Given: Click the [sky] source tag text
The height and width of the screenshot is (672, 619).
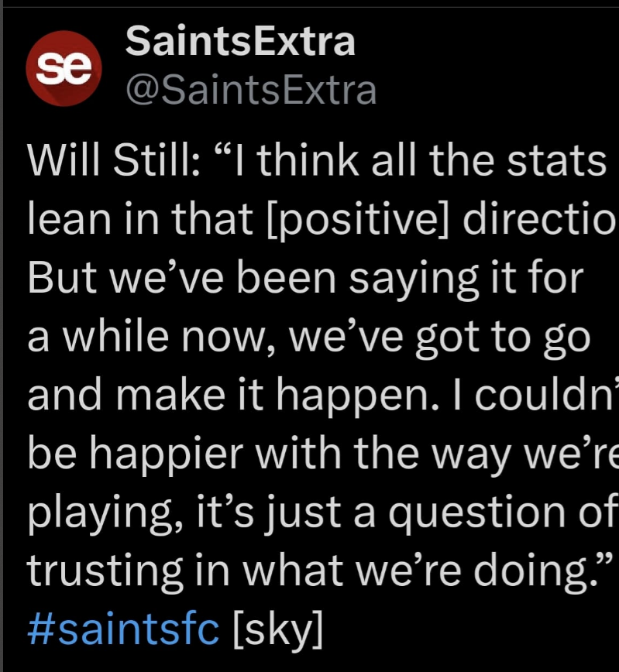Looking at the screenshot, I should (277, 630).
